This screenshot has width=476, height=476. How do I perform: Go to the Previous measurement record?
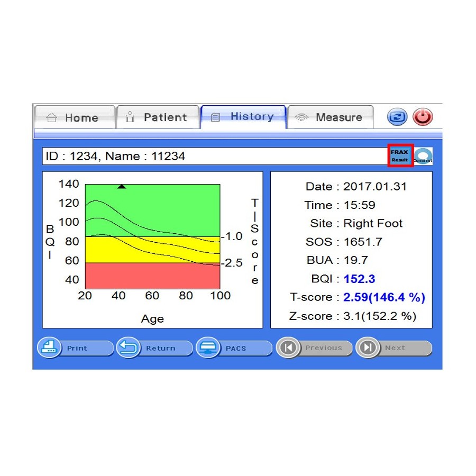pos(314,348)
